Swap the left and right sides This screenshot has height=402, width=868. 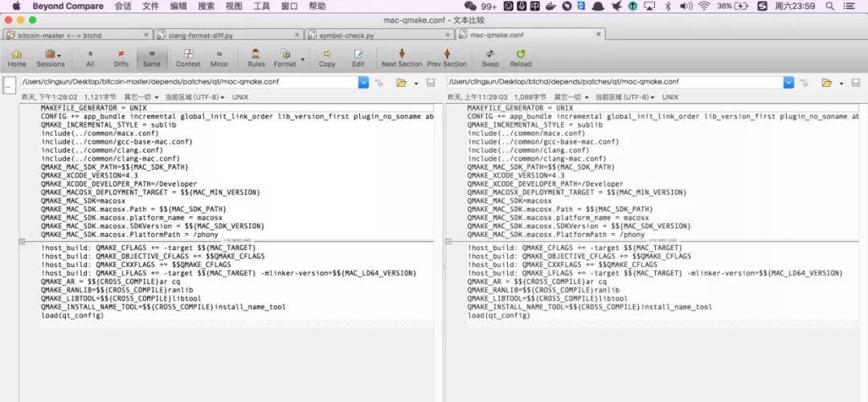(x=490, y=58)
